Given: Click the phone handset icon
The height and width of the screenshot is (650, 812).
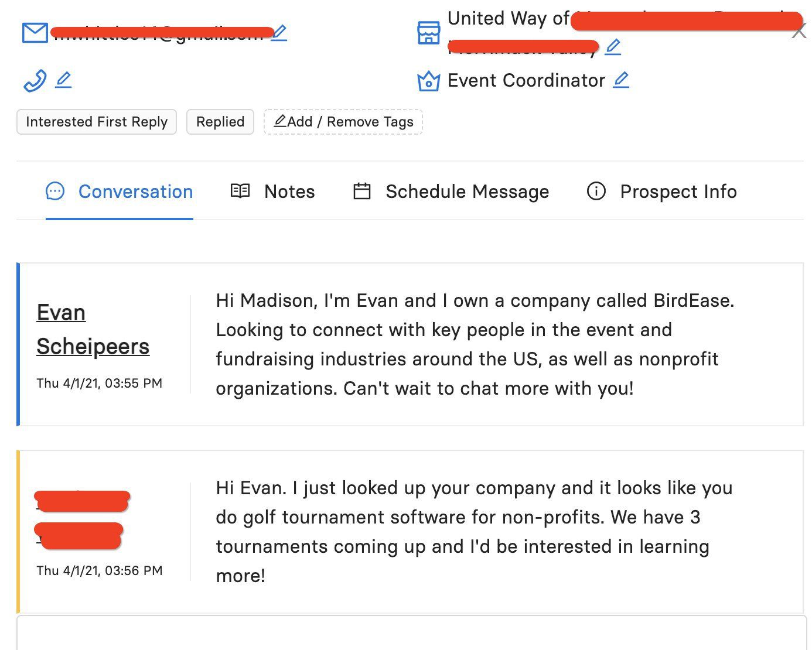Looking at the screenshot, I should point(35,80).
